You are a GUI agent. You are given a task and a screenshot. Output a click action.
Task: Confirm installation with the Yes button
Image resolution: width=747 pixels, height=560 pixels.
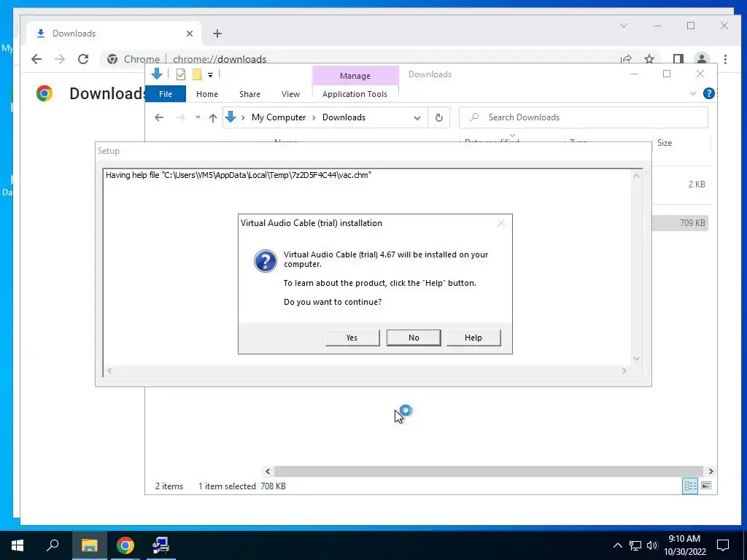(x=352, y=338)
